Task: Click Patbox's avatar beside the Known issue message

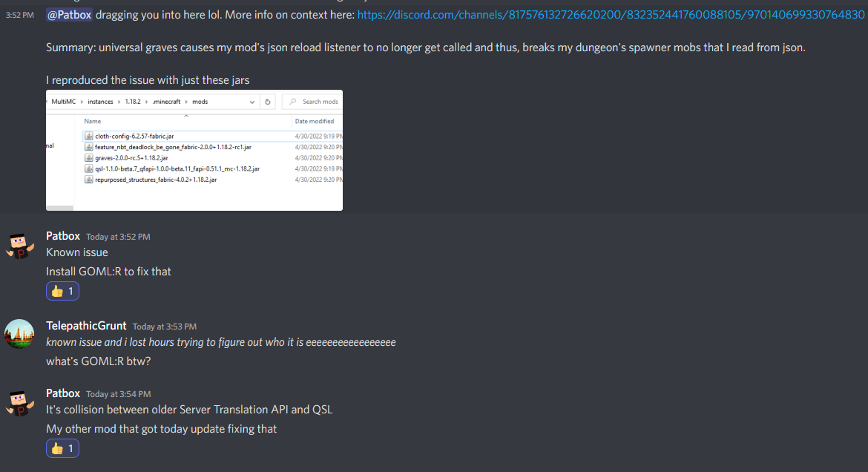Action: pyautogui.click(x=19, y=245)
